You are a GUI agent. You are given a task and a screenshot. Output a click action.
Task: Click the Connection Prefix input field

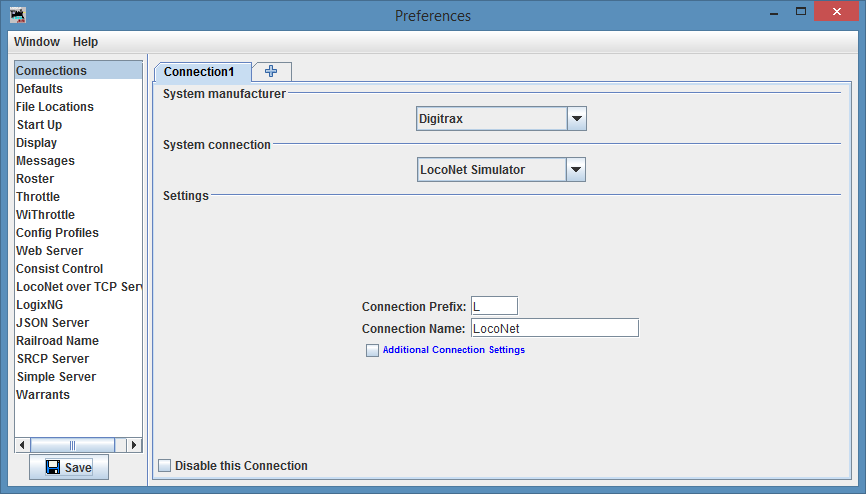click(493, 306)
